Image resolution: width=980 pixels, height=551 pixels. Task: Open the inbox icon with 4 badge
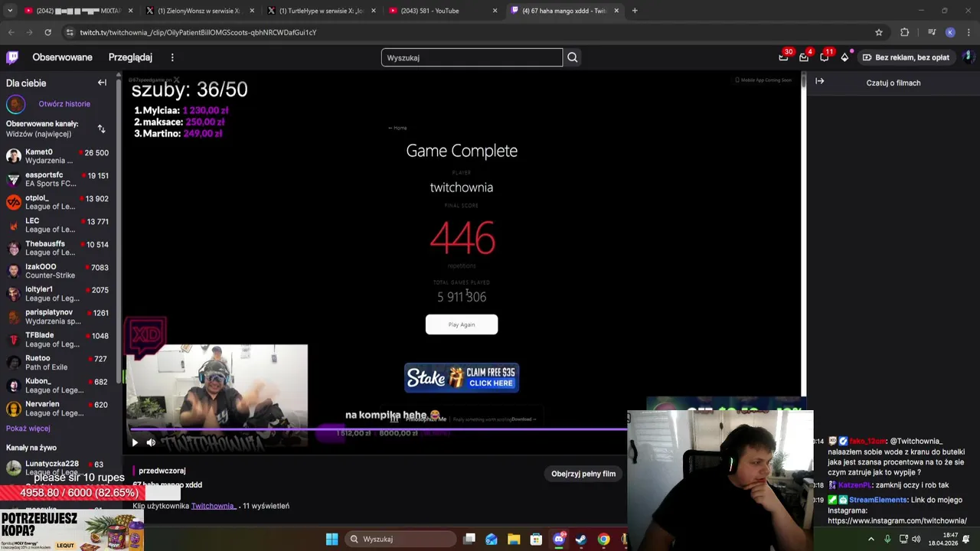[x=804, y=57]
